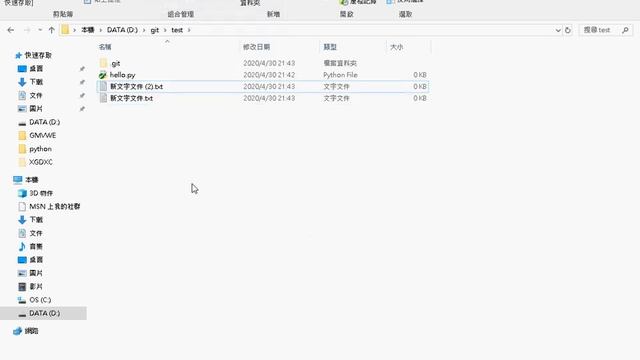Viewport: 640px width, 360px height.
Task: Open the 網路 network icon
Action: (x=17, y=331)
